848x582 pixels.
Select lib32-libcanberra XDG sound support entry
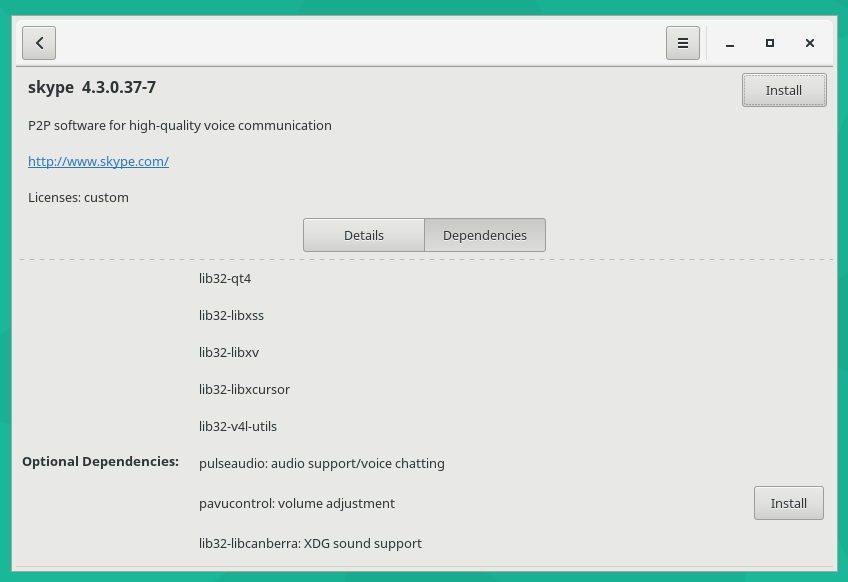click(310, 543)
